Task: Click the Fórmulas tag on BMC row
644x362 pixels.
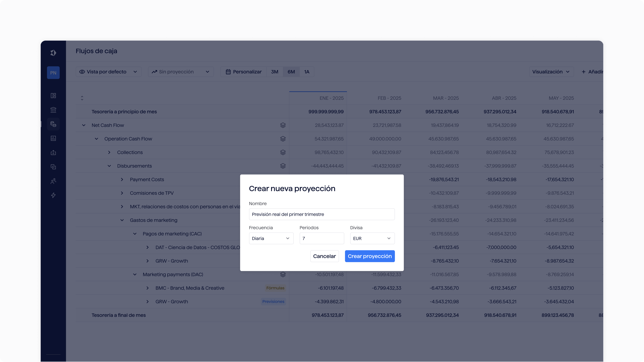Action: [275, 288]
